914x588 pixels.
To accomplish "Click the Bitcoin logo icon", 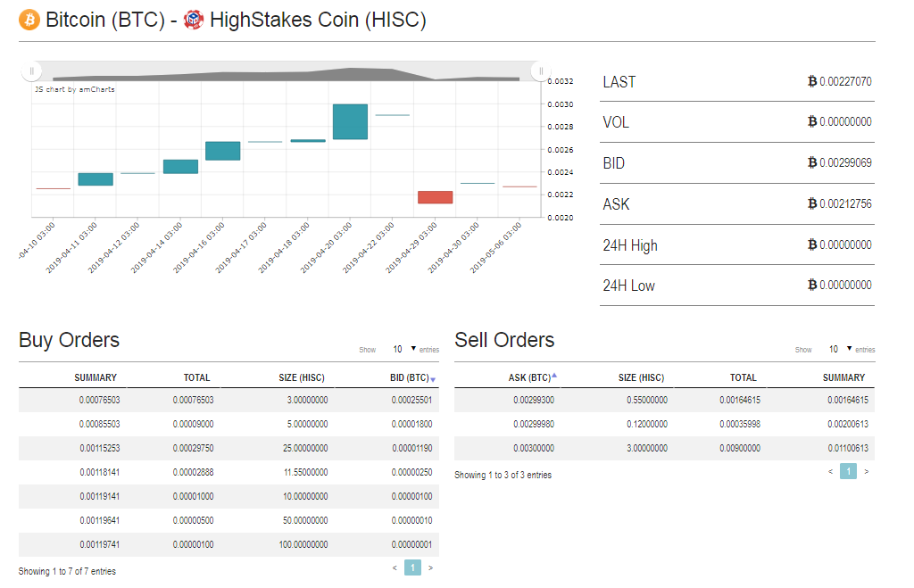I will click(x=29, y=20).
